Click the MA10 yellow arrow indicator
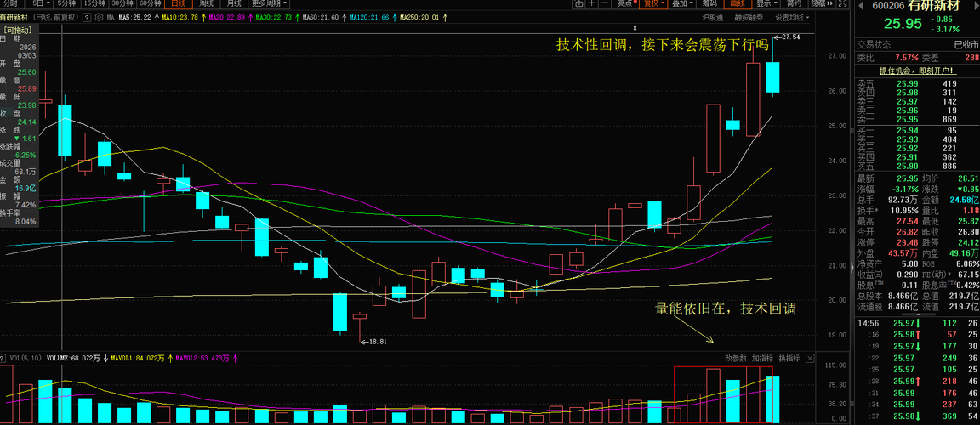The width and height of the screenshot is (980, 425). pyautogui.click(x=204, y=18)
